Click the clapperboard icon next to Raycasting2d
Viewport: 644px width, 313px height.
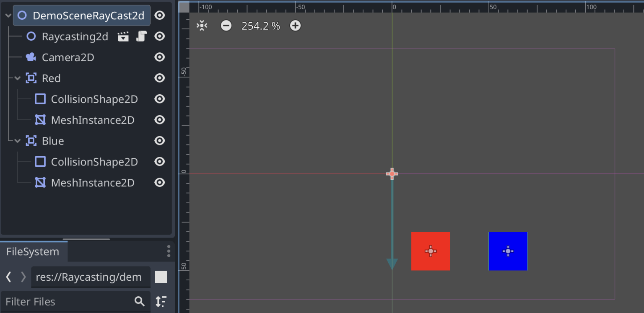point(123,36)
